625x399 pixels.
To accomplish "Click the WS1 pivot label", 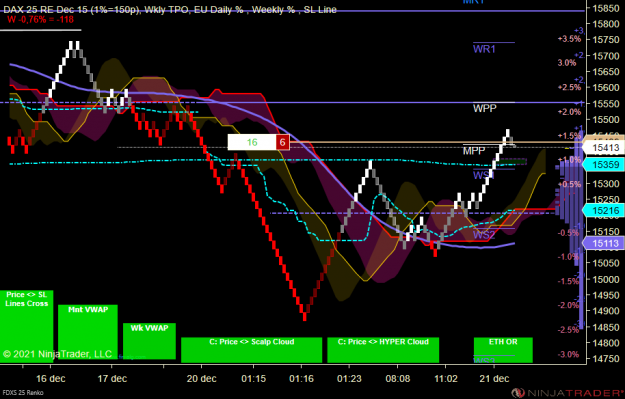I will [x=483, y=175].
